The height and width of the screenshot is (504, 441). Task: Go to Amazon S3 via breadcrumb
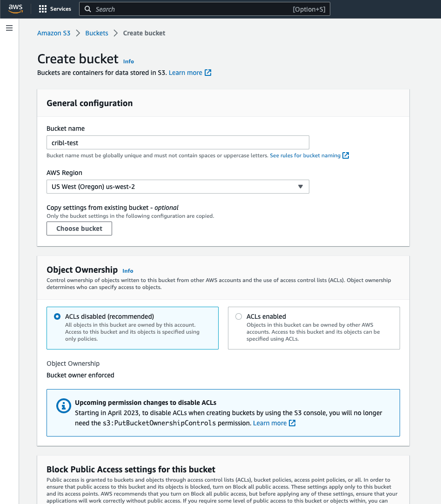pyautogui.click(x=53, y=33)
